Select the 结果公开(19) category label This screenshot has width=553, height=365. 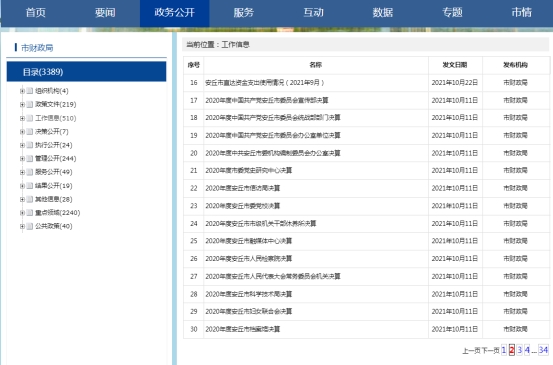pos(54,186)
